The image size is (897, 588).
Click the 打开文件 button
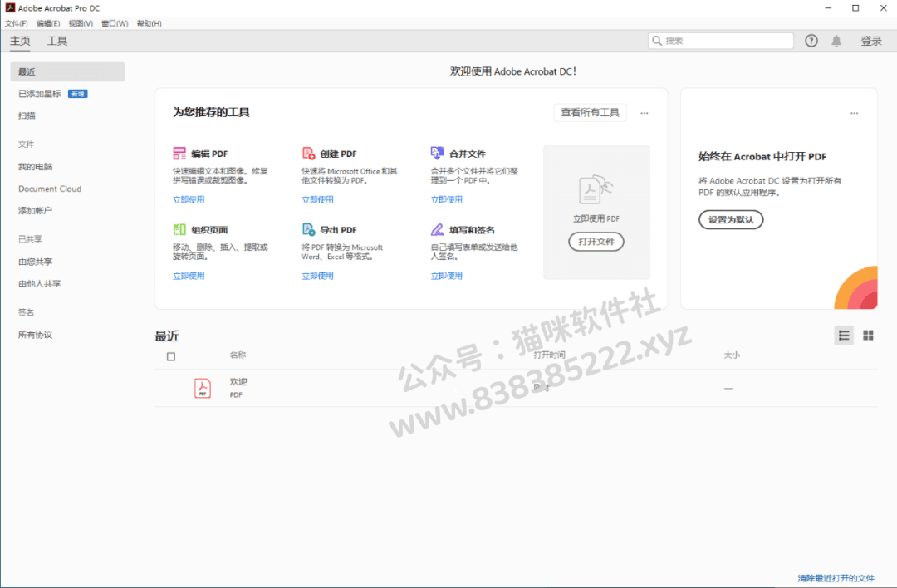click(596, 242)
